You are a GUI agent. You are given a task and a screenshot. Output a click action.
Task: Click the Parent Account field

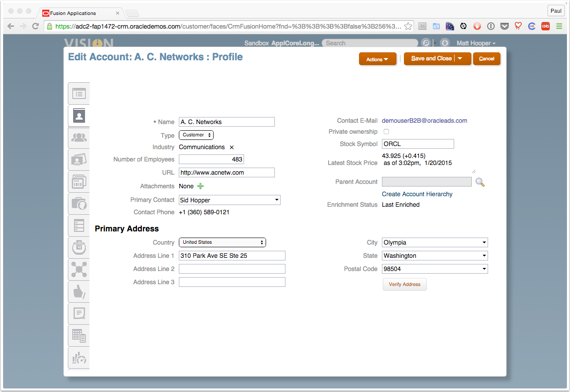coord(427,182)
